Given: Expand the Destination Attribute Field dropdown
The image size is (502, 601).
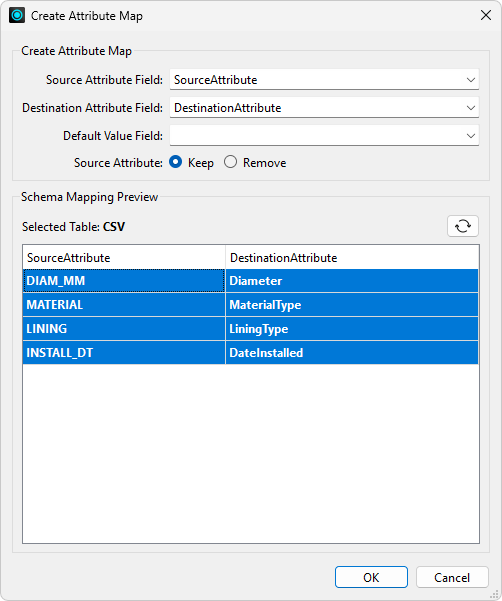Looking at the screenshot, I should point(324,107).
